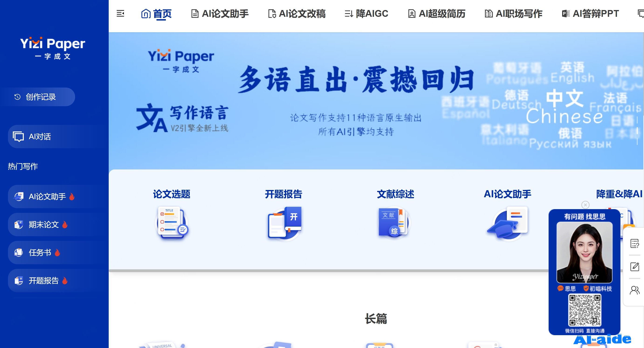Click the sidebar 开题报告 icon

click(19, 281)
